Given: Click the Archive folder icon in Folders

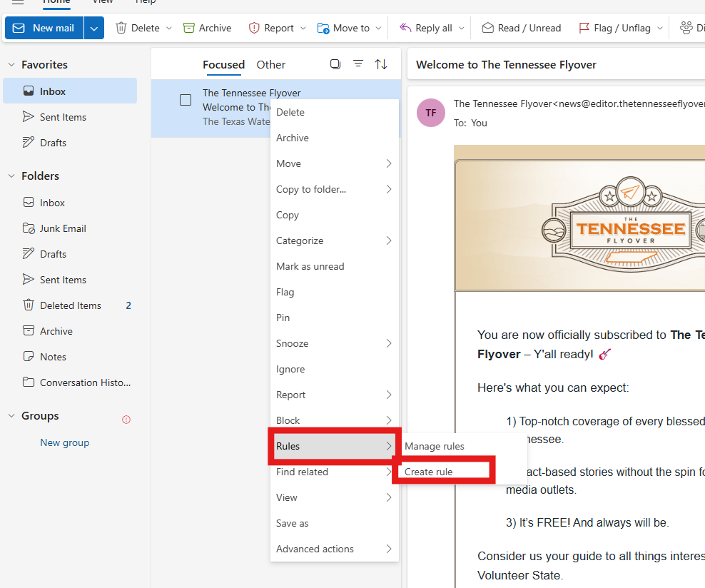Looking at the screenshot, I should click(x=29, y=331).
